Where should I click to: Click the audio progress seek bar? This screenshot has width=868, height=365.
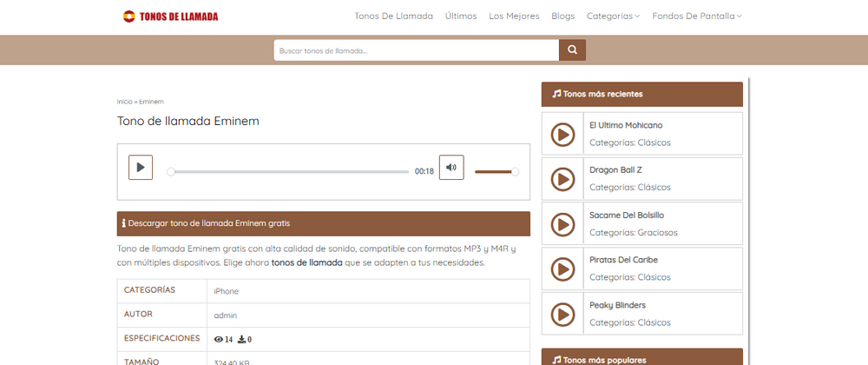click(290, 172)
